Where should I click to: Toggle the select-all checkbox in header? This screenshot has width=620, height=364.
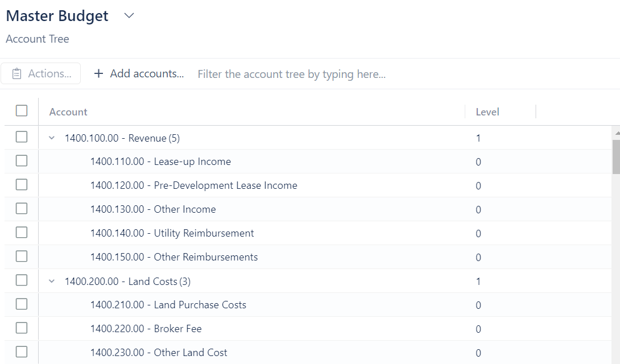pyautogui.click(x=22, y=111)
